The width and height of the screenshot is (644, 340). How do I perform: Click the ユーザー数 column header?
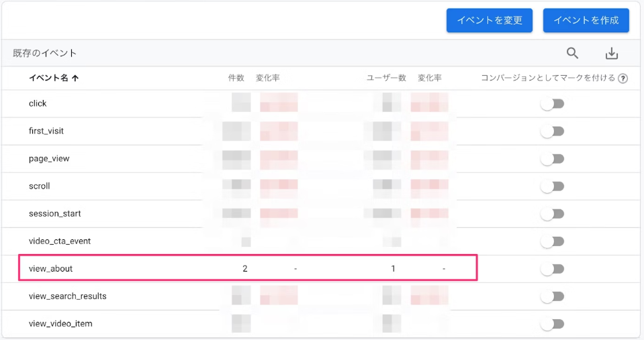point(386,78)
